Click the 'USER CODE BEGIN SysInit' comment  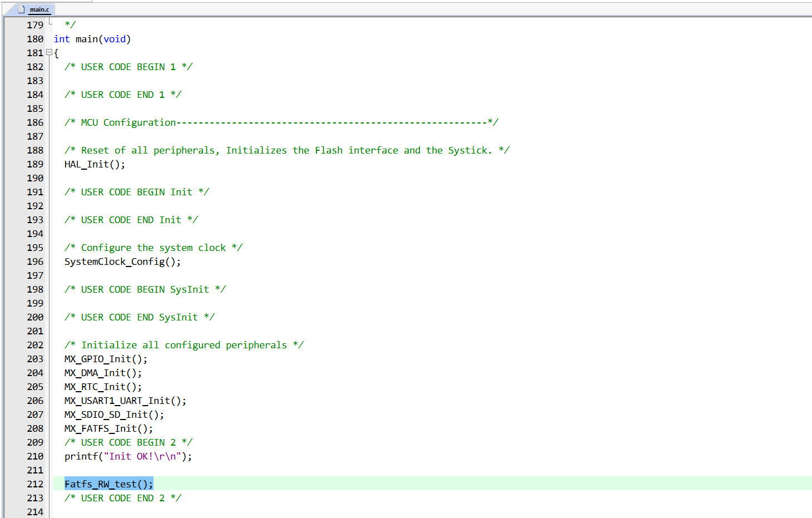coord(145,289)
